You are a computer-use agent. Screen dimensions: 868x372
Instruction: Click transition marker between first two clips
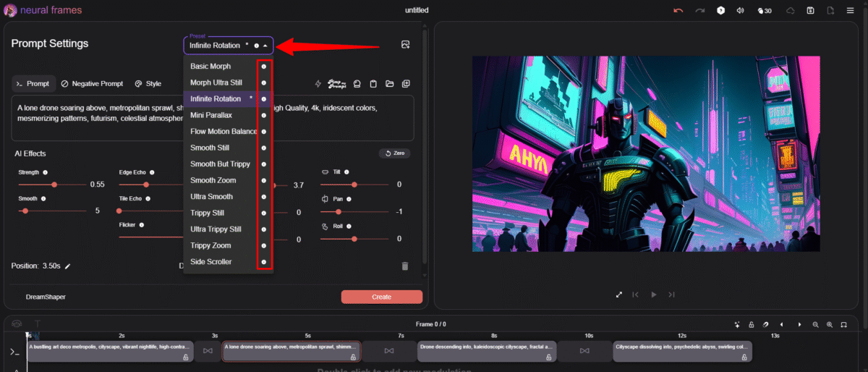(208, 351)
